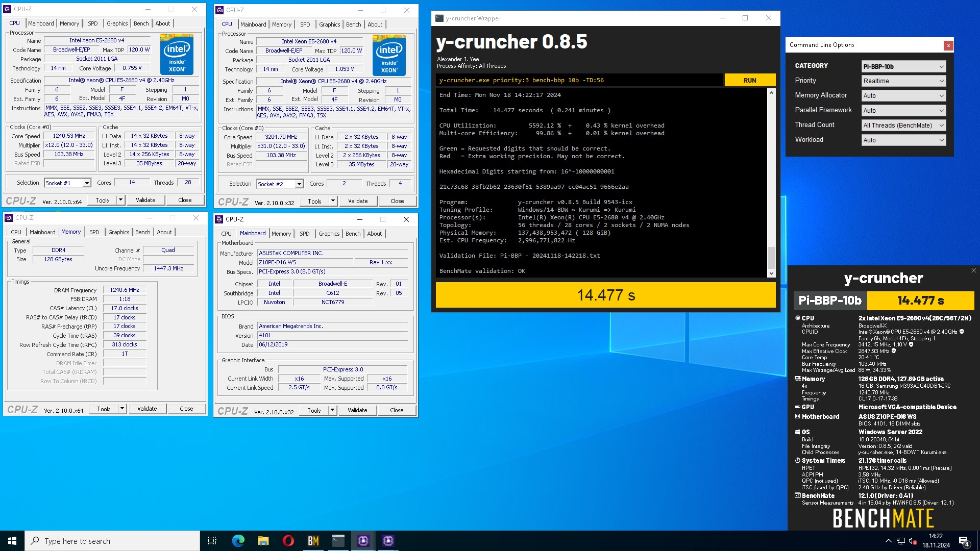
Task: Click the Pi-BBP-10b label in BenchMate overlay
Action: (x=830, y=300)
